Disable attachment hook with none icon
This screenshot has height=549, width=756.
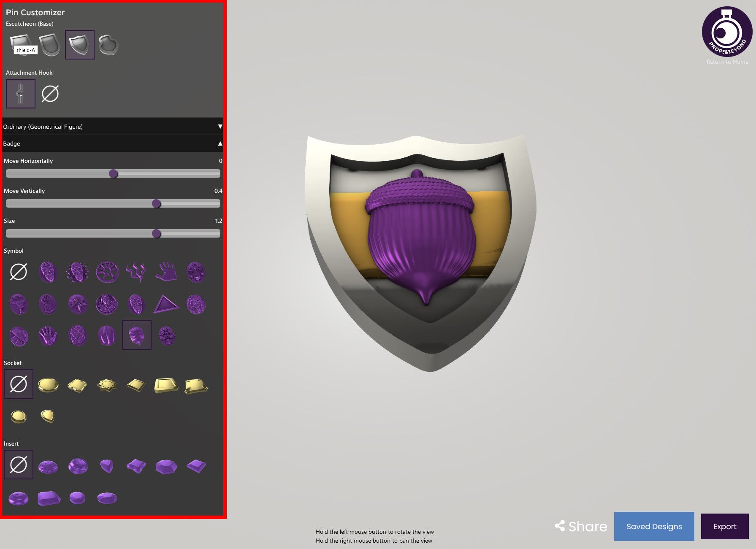click(x=50, y=94)
